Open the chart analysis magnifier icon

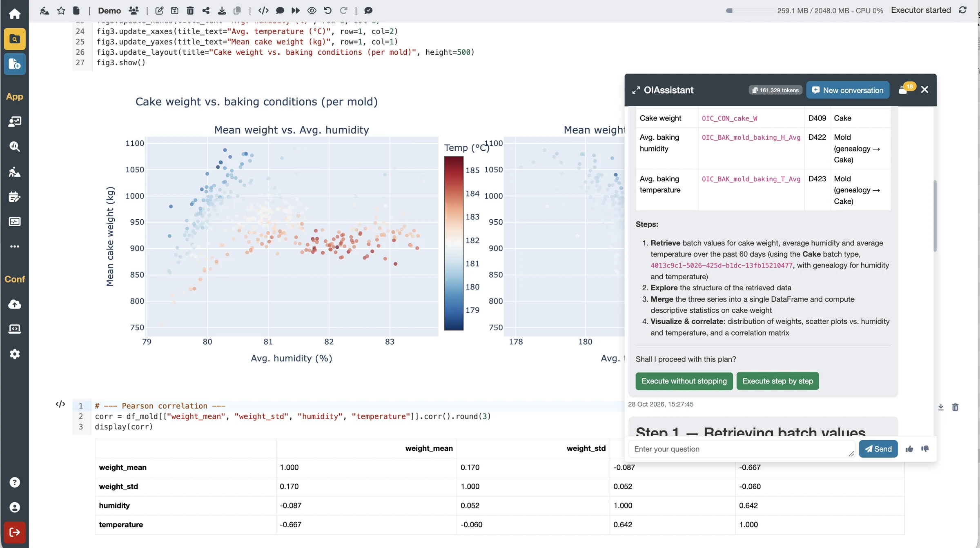pyautogui.click(x=15, y=146)
